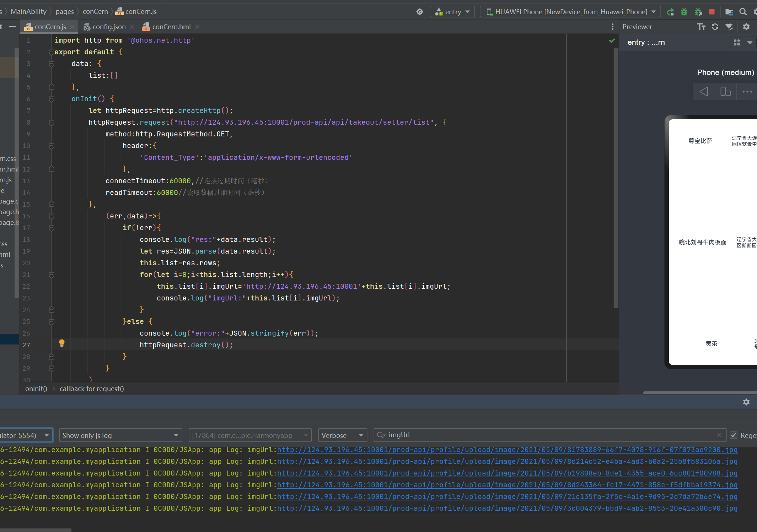757x532 pixels.
Task: Click the settings gear in the main toolbar
Action: 755,12
